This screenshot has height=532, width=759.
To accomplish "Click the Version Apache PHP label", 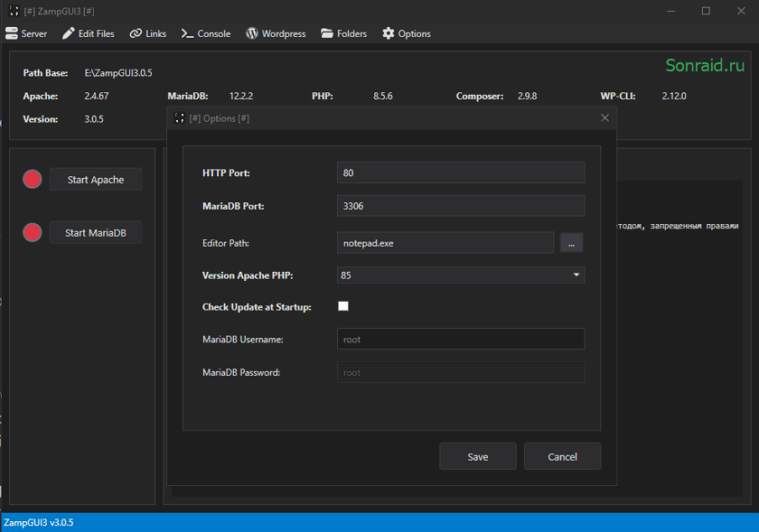I will [x=248, y=275].
